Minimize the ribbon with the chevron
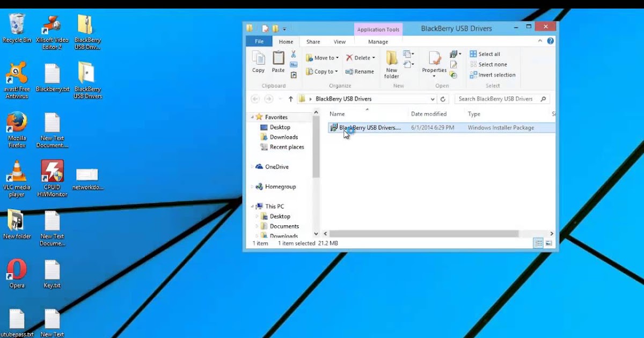This screenshot has width=644, height=338. 540,41
